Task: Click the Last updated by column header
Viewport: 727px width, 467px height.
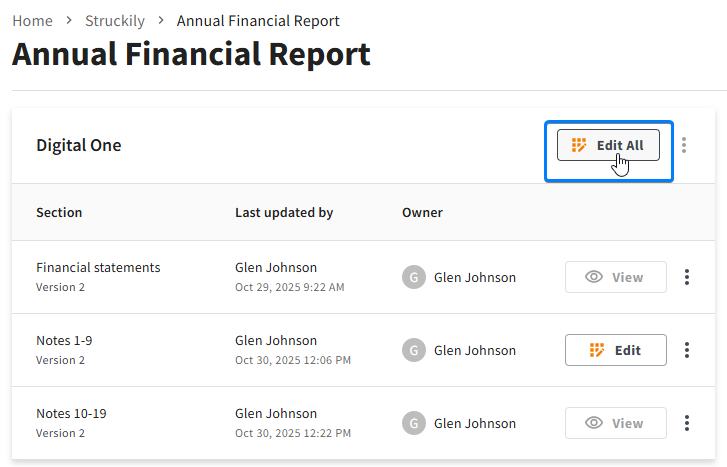Action: [x=284, y=212]
